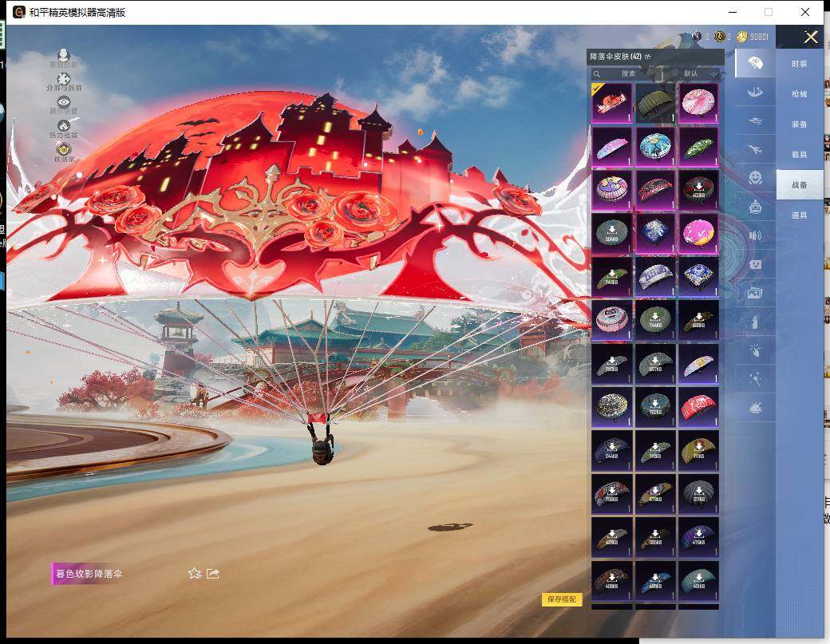Screen dimensions: 830x644
Task: Expand the arrow next to 降落伞皮肤 (42)
Action: coord(648,57)
